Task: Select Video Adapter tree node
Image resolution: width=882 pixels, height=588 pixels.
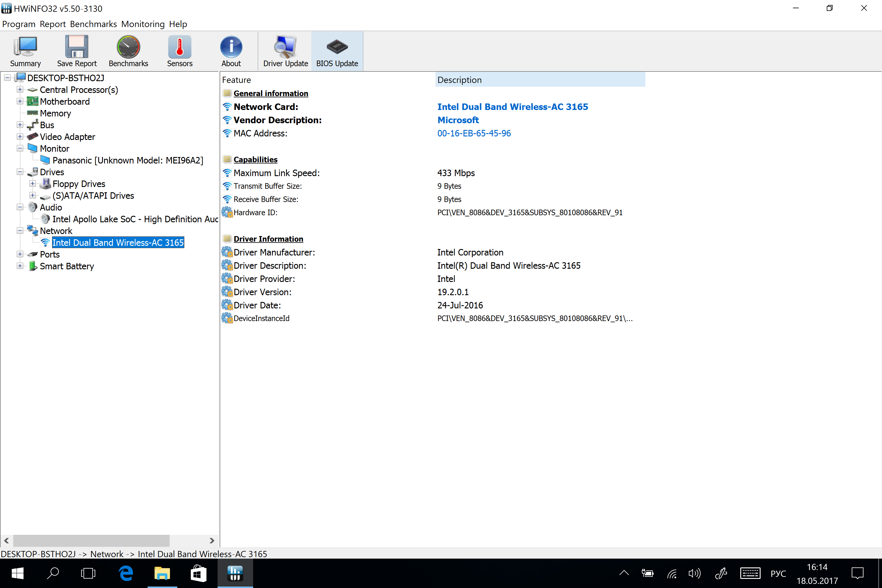Action: (67, 137)
